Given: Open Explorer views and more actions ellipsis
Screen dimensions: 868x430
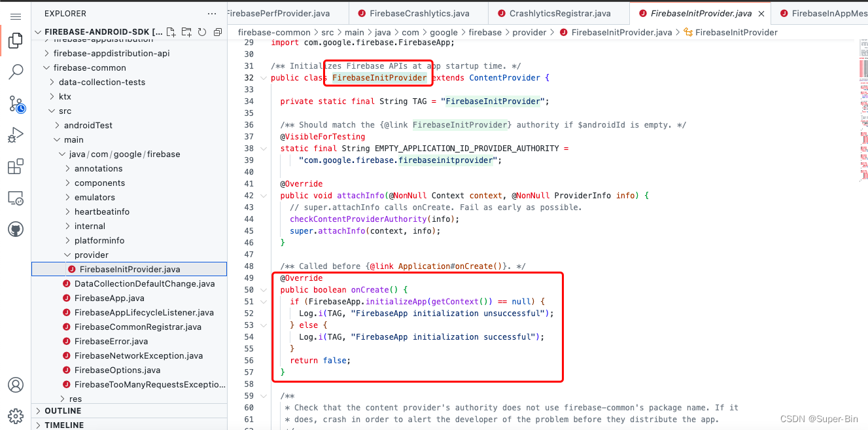Looking at the screenshot, I should pyautogui.click(x=211, y=13).
